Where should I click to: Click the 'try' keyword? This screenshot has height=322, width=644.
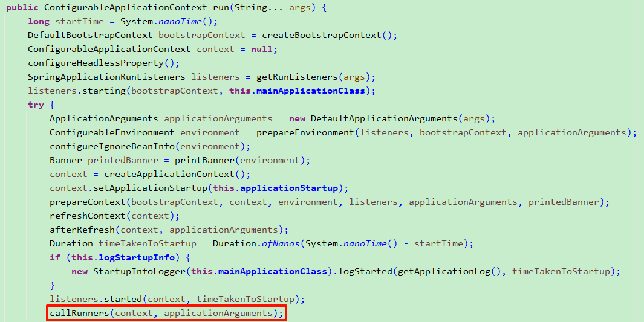[36, 105]
